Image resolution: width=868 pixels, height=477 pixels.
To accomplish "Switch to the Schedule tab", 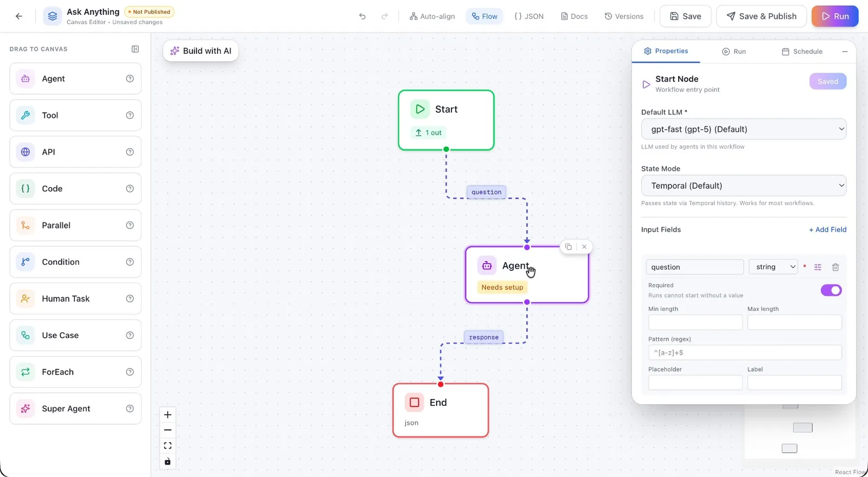I will click(802, 52).
